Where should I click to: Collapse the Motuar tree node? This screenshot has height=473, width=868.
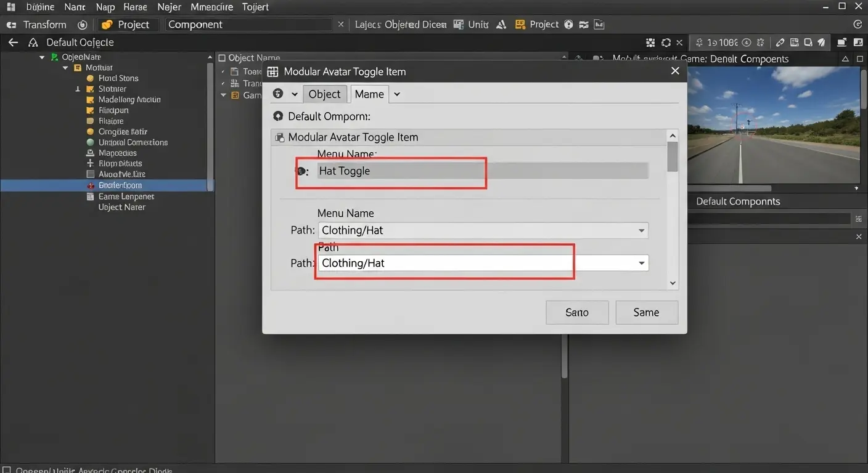coord(65,68)
